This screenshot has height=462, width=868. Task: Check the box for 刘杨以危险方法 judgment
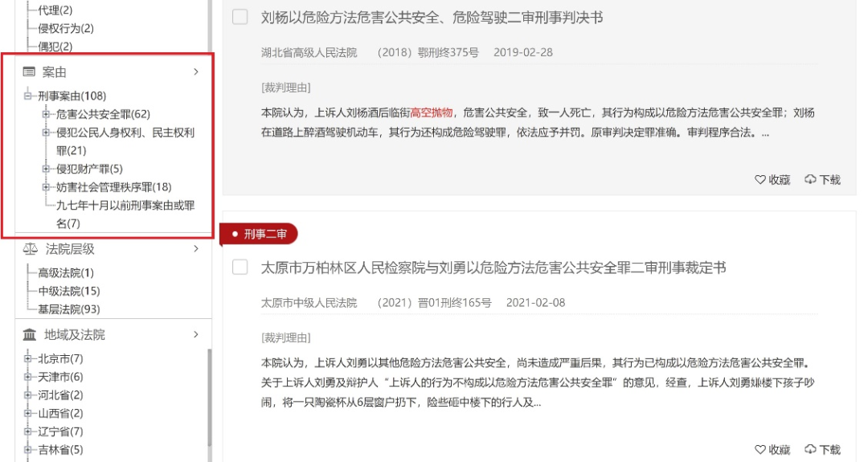240,17
